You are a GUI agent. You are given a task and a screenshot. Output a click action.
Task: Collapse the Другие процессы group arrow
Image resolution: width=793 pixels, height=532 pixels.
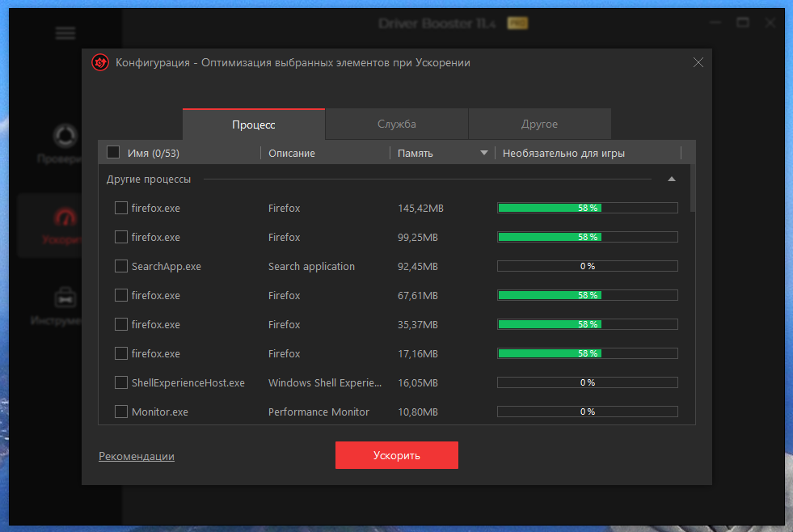[x=672, y=179]
